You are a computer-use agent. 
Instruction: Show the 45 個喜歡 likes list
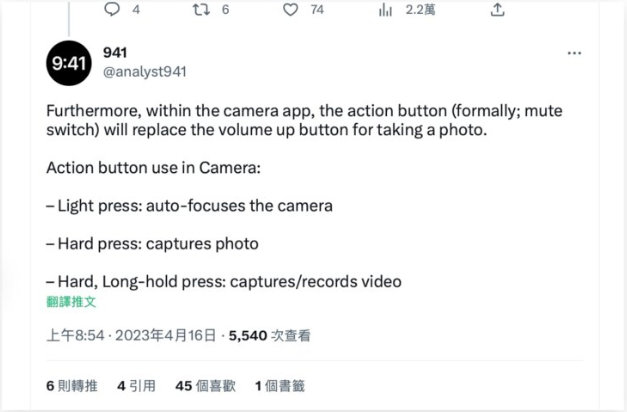click(206, 386)
